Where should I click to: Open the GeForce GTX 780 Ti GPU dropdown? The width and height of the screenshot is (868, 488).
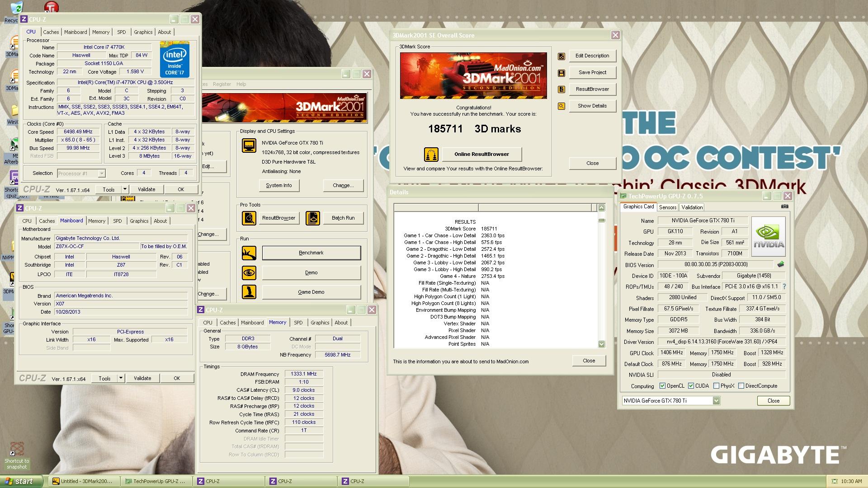(x=716, y=401)
